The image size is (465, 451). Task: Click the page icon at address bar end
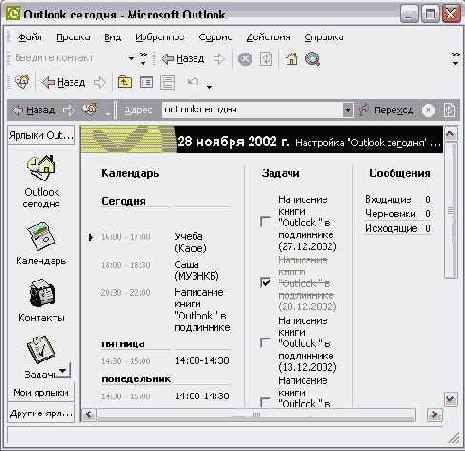pyautogui.click(x=449, y=110)
